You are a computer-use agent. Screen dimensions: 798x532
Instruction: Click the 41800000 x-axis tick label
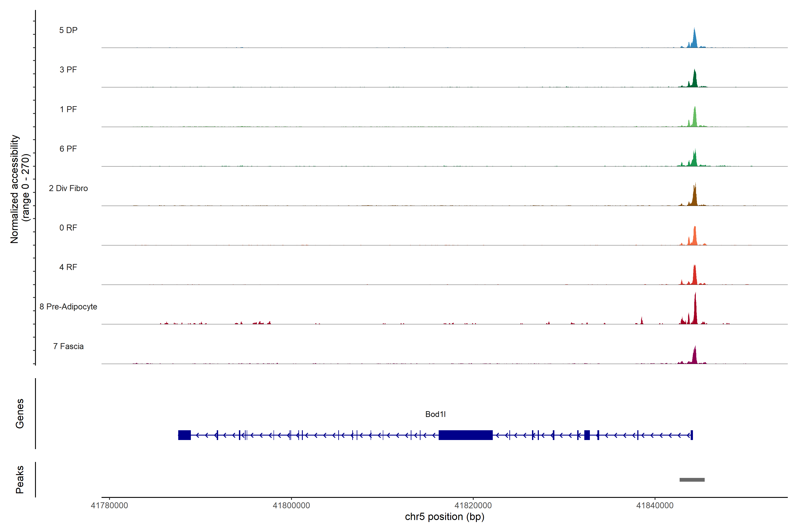coord(291,506)
